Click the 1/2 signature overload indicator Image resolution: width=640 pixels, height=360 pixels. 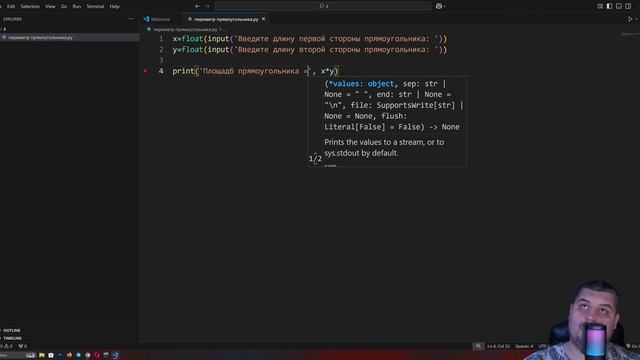(x=315, y=158)
